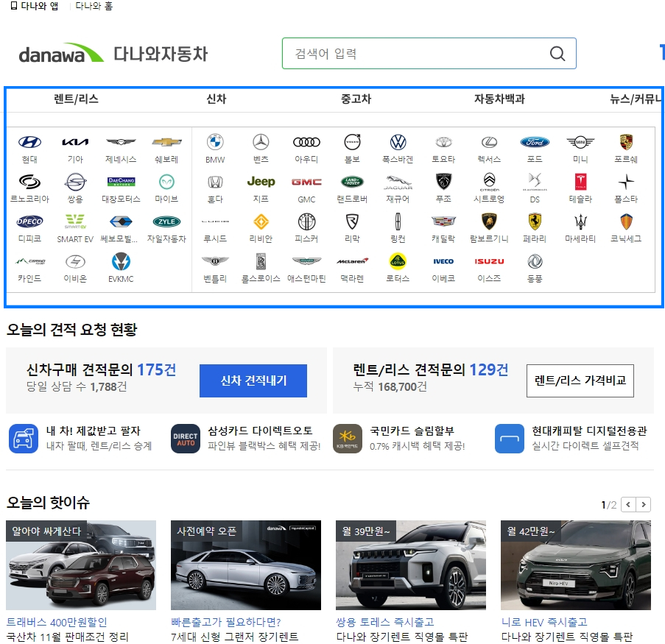Open the 렌트/리스 menu tab
This screenshot has width=665, height=644.
click(77, 99)
